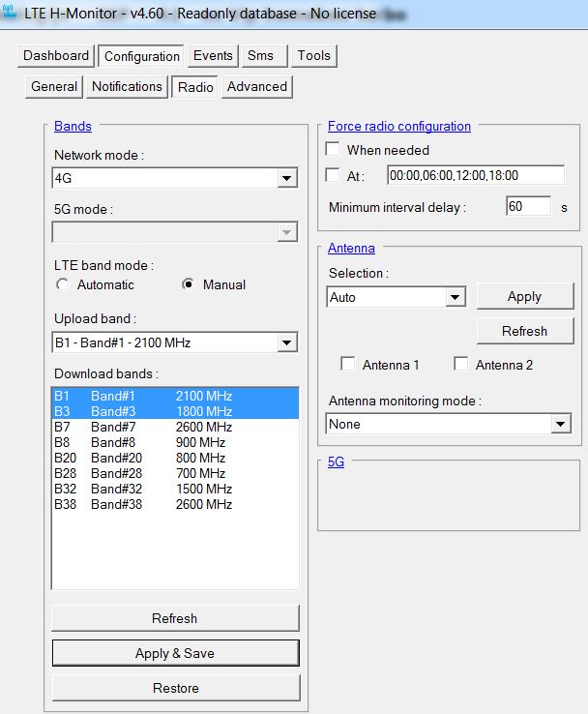
Task: Select B20 Band#20 800 MHz download band
Action: tap(175, 458)
